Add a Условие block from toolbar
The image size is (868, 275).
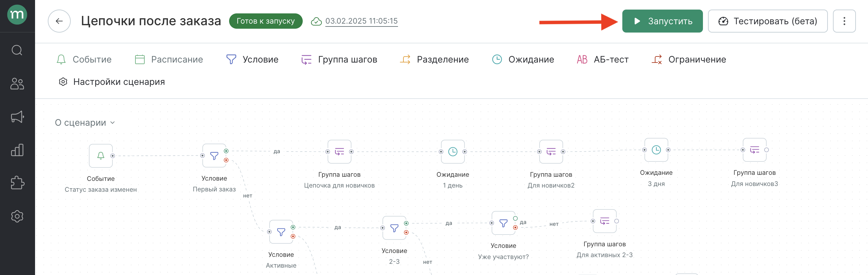[252, 59]
